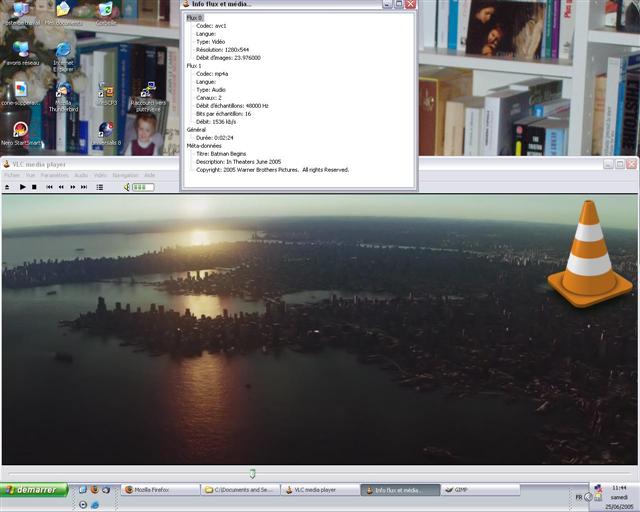Click the 'Type: Audio' row

point(211,90)
